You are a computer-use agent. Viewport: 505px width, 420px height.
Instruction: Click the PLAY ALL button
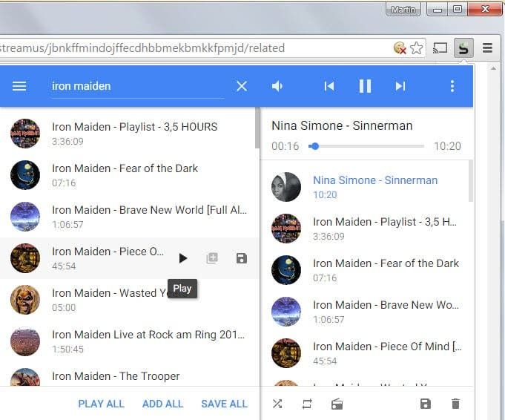[x=101, y=404]
